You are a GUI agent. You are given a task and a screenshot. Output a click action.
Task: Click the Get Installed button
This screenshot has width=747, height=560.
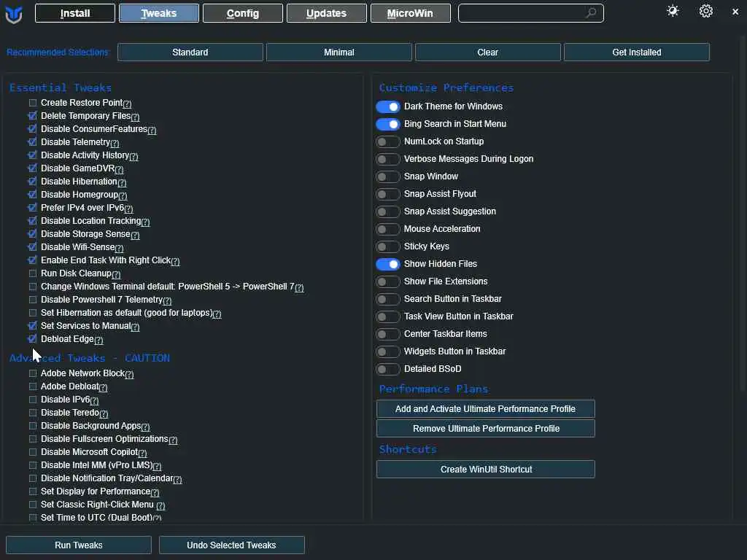click(x=636, y=52)
